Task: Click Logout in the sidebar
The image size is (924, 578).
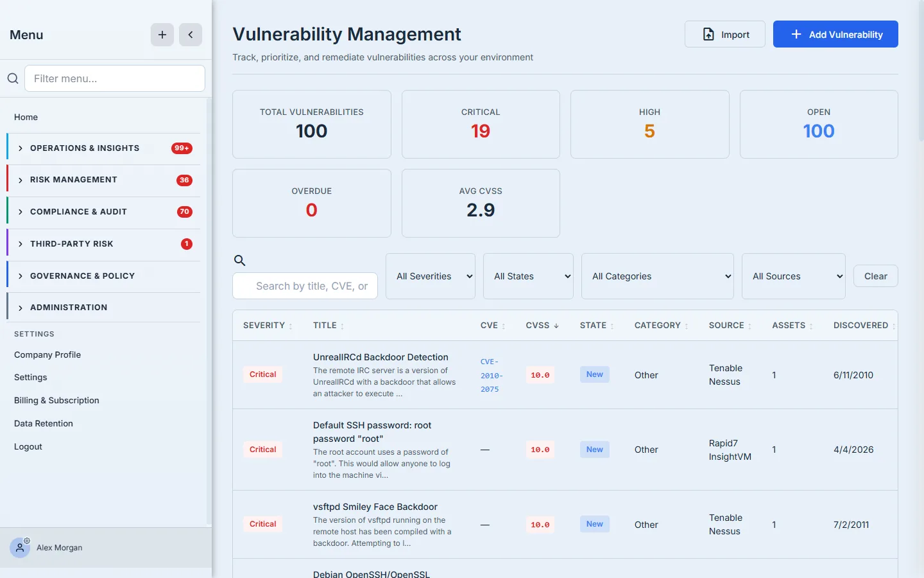Action: tap(28, 446)
